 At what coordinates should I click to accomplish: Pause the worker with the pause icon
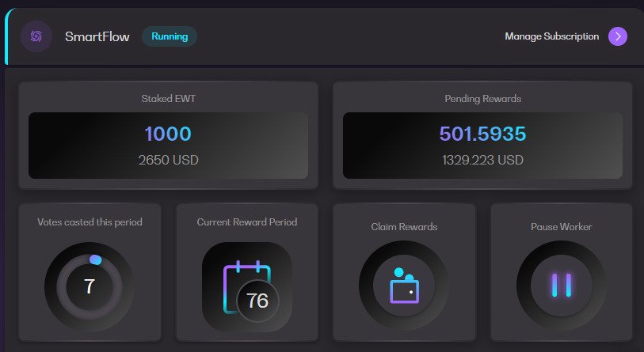[x=562, y=286]
